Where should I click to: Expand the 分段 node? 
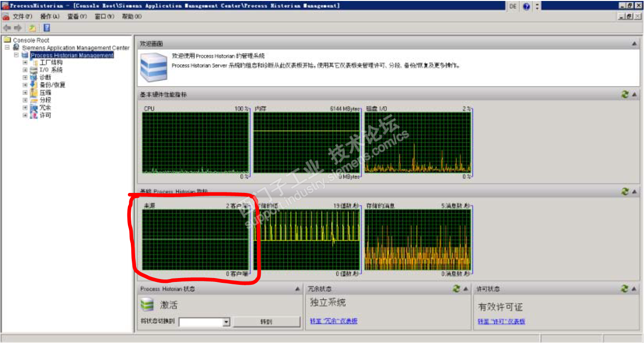click(x=25, y=100)
